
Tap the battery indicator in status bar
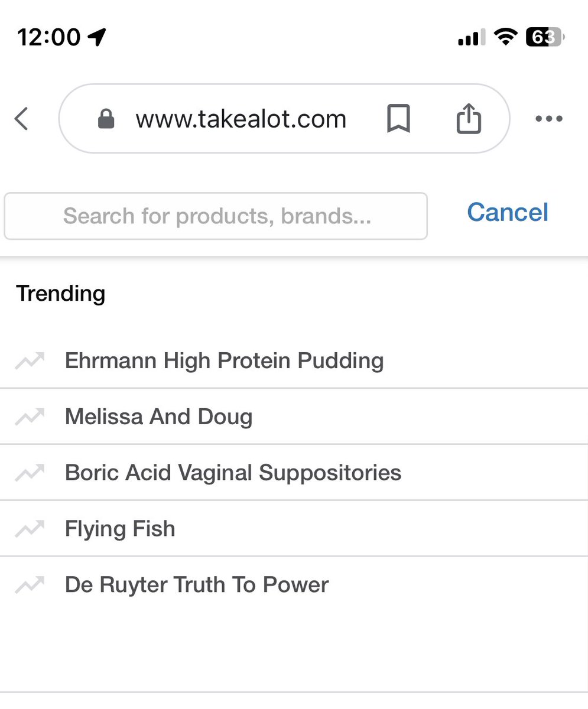click(x=545, y=37)
